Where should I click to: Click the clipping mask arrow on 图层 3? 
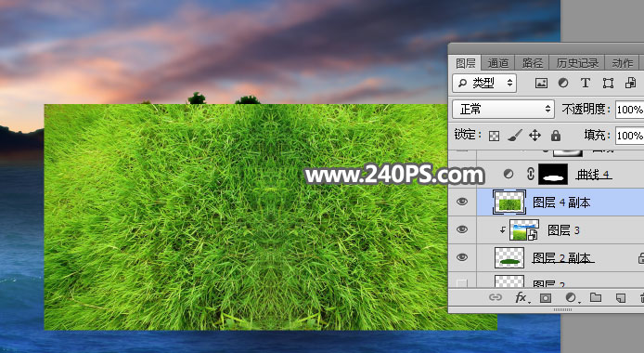coord(502,230)
